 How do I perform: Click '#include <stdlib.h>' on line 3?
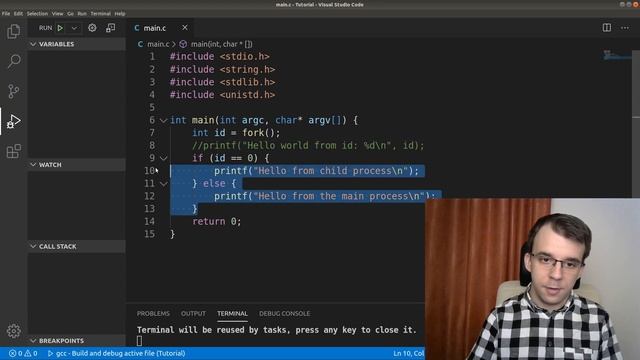coord(222,82)
